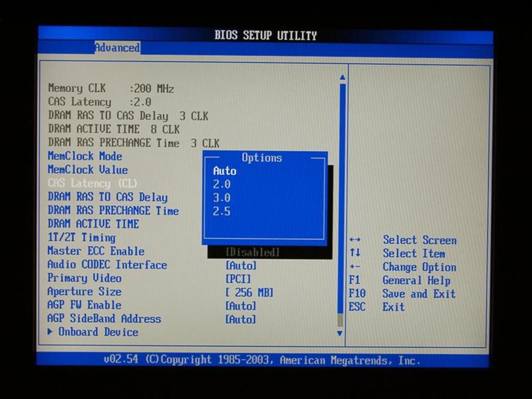
Task: Select the Audio CODEC Interface setting
Action: pyautogui.click(x=107, y=265)
